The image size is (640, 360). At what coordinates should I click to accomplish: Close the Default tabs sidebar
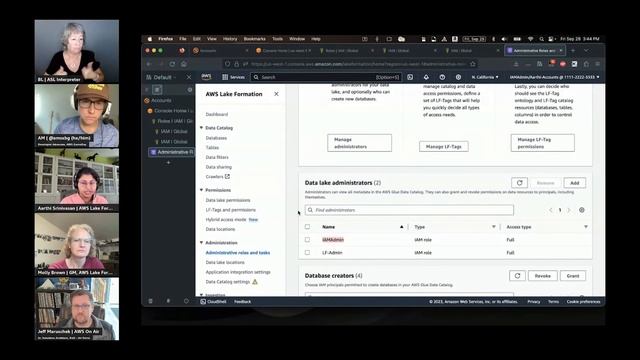pyautogui.click(x=189, y=77)
